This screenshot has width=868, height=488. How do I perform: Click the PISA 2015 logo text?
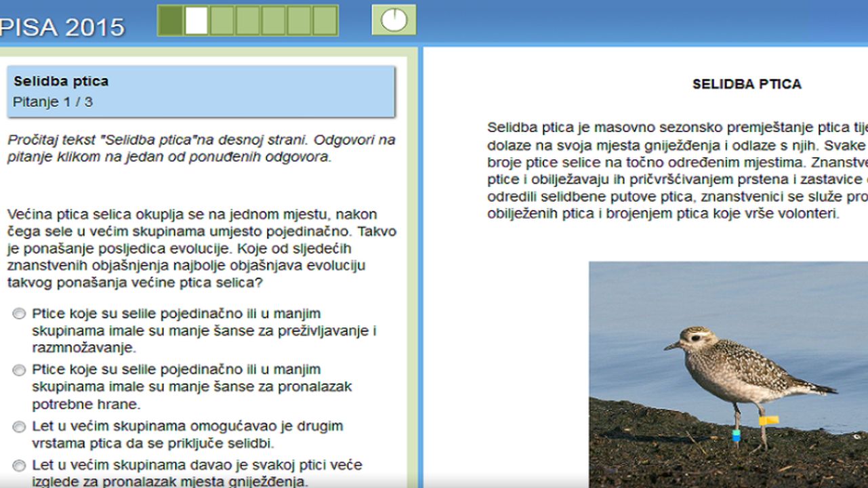pos(62,27)
